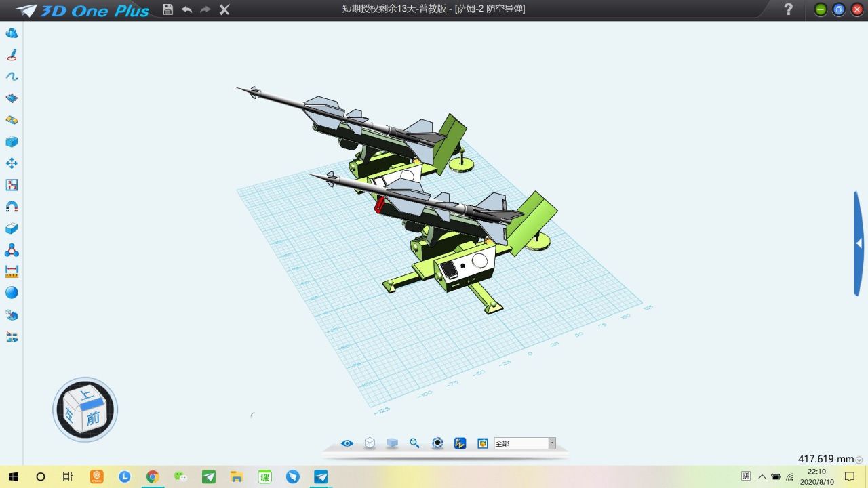Select the magnet snap tool
868x488 pixels.
point(12,207)
